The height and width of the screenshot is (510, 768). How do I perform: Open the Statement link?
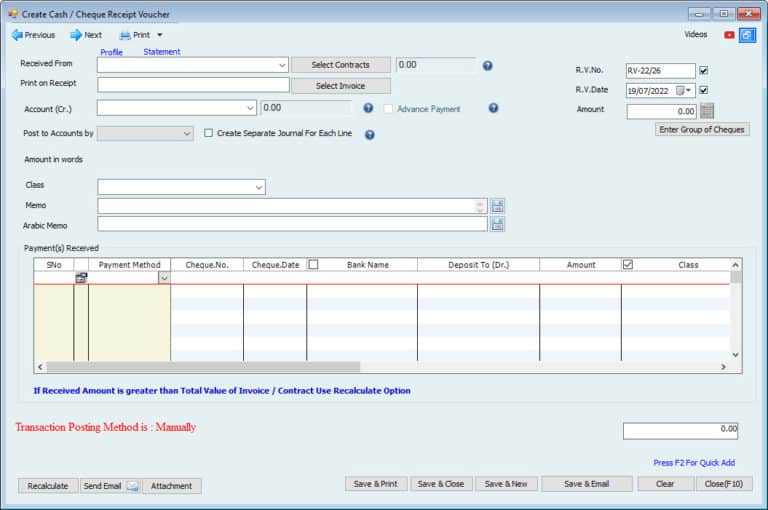[162, 51]
